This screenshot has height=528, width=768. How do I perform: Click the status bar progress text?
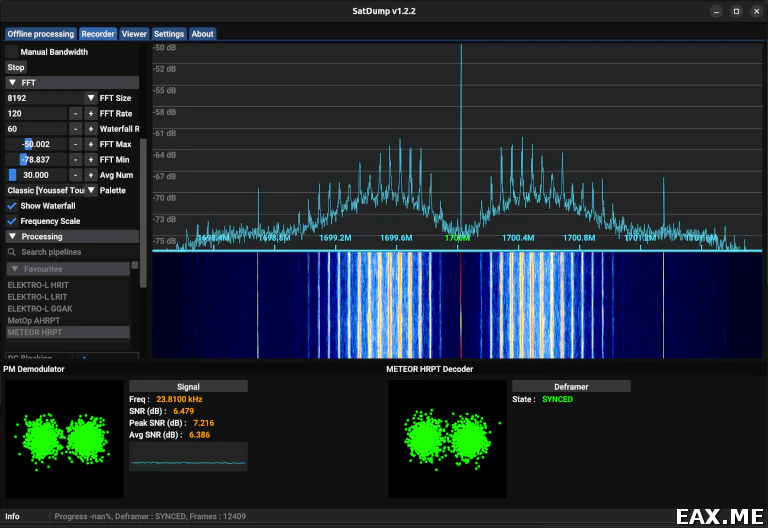[150, 516]
